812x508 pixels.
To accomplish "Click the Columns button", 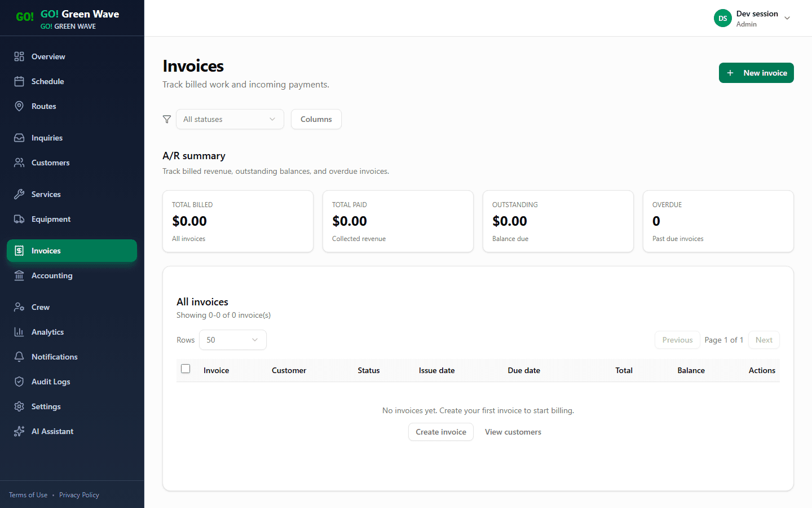I will click(316, 119).
